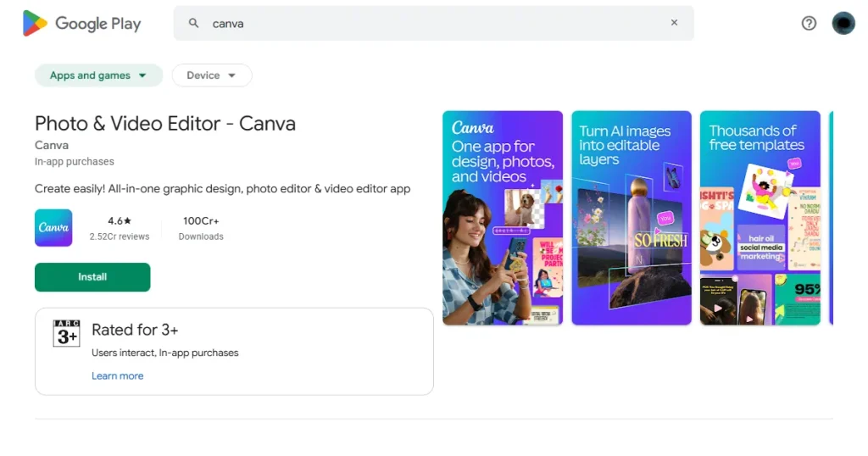The image size is (868, 456).
Task: Open the Help center question mark icon
Action: (x=809, y=23)
